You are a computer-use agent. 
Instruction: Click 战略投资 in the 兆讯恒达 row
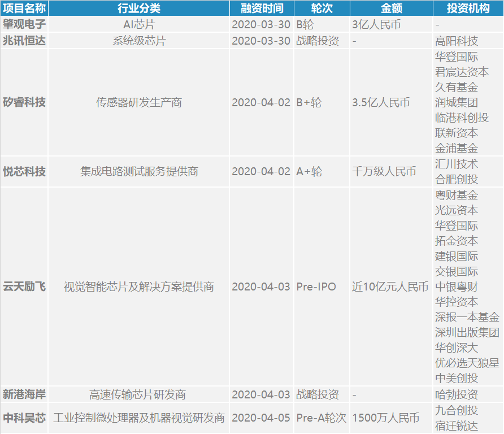point(318,41)
